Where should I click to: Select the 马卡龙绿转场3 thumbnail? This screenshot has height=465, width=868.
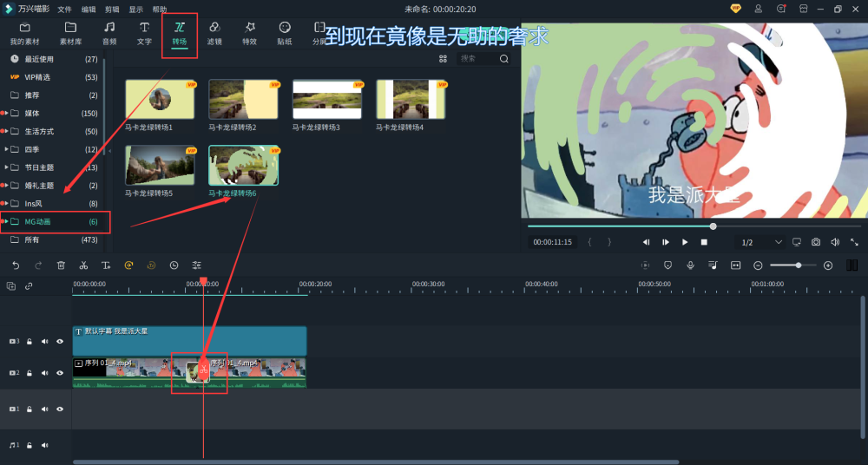pyautogui.click(x=327, y=99)
